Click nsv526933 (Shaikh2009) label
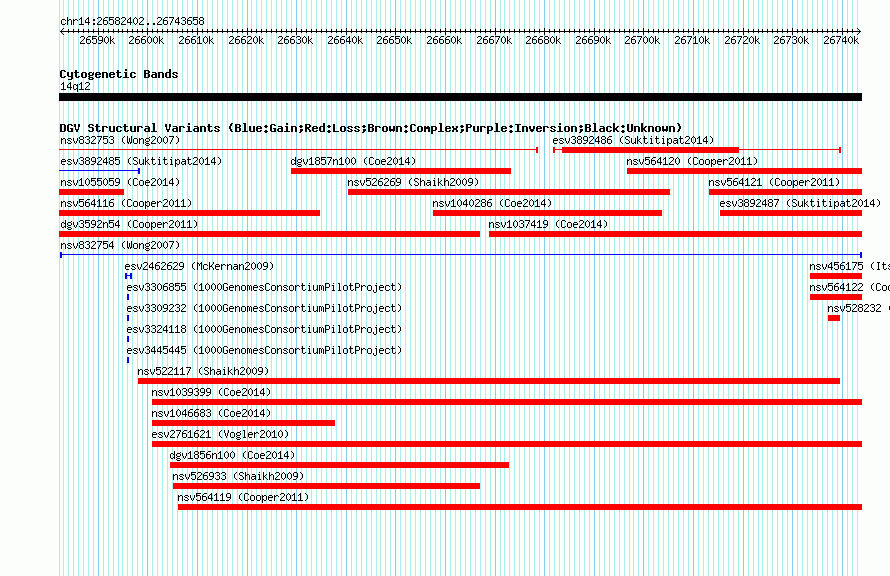The width and height of the screenshot is (890, 576). [x=238, y=476]
